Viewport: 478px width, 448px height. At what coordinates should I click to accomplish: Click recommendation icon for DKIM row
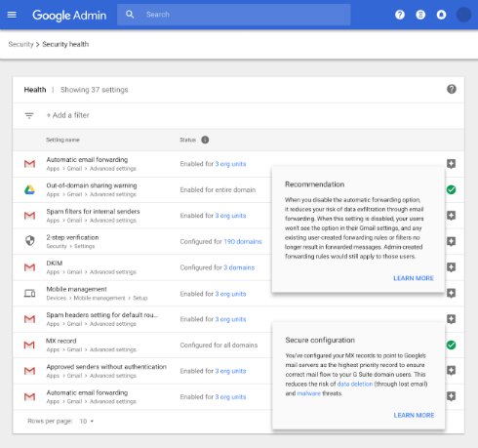click(x=451, y=267)
